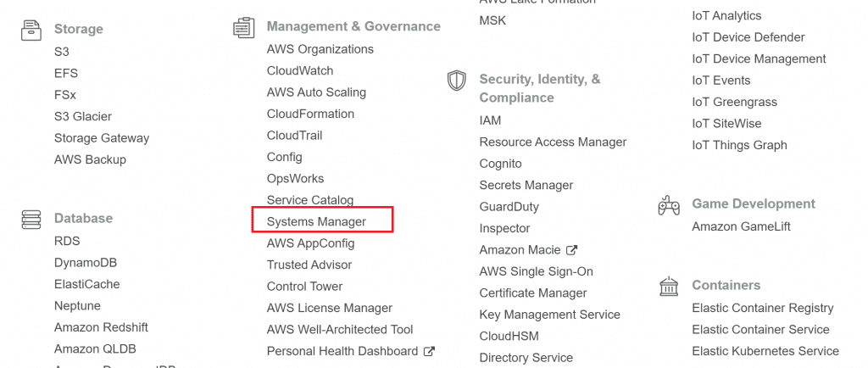Open Amazon GameLift link

[x=741, y=226]
